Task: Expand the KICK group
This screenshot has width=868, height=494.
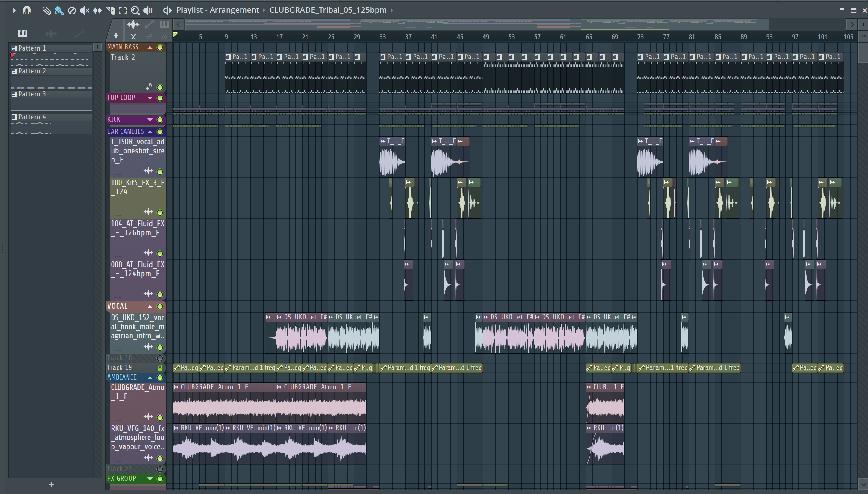Action: point(150,120)
